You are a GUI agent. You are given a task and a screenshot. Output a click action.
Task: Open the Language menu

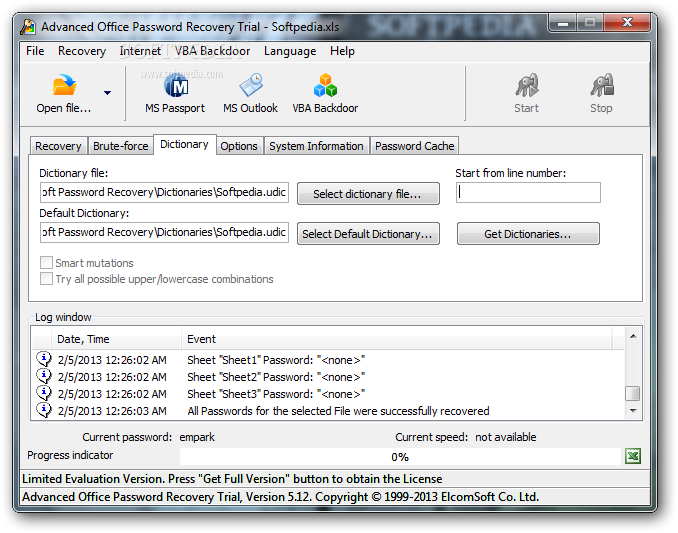290,51
